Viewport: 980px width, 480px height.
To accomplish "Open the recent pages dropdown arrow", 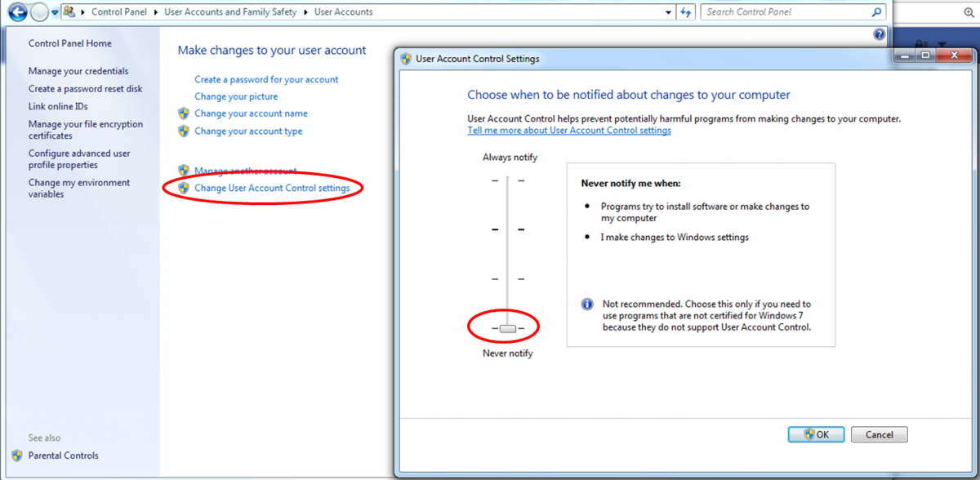I will pyautogui.click(x=55, y=12).
